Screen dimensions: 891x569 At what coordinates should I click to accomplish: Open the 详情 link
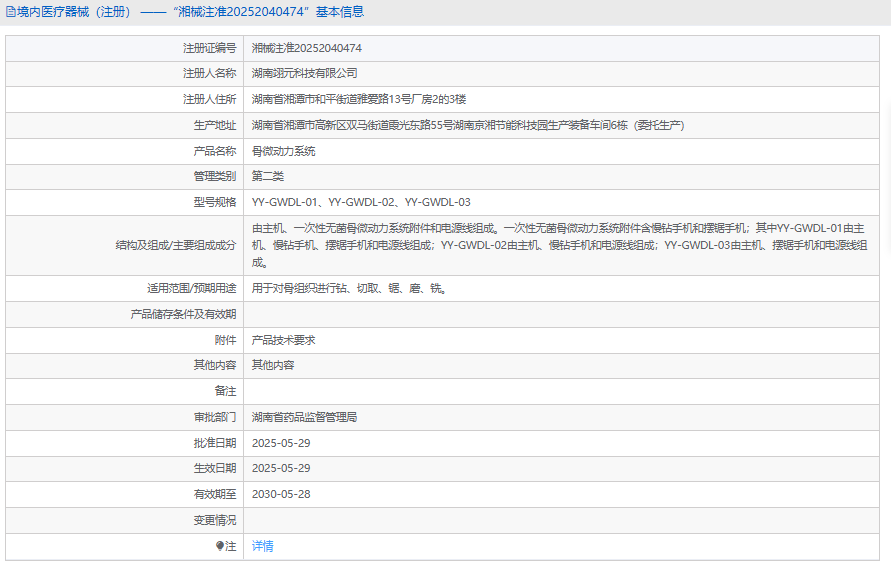263,546
